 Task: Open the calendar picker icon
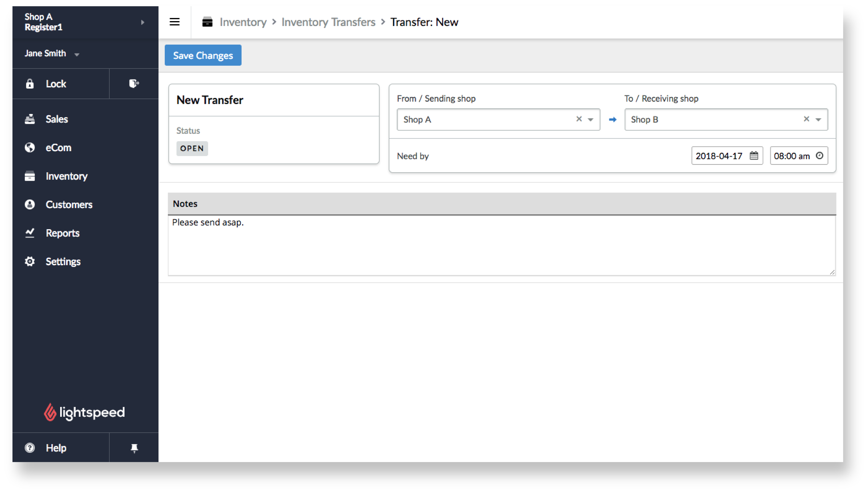pyautogui.click(x=754, y=155)
